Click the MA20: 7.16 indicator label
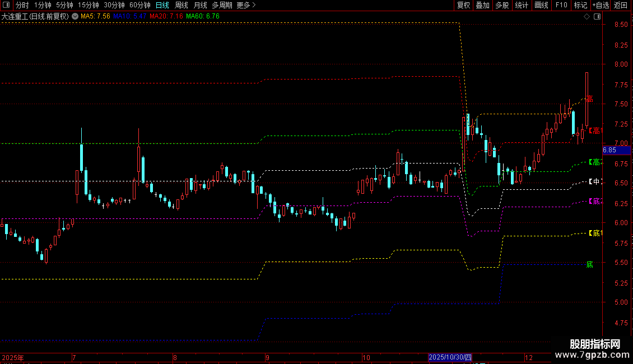The height and width of the screenshot is (364, 633). pyautogui.click(x=166, y=16)
